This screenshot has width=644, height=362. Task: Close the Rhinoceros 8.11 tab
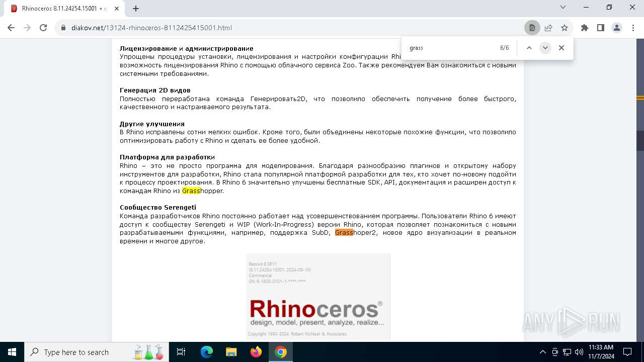118,9
